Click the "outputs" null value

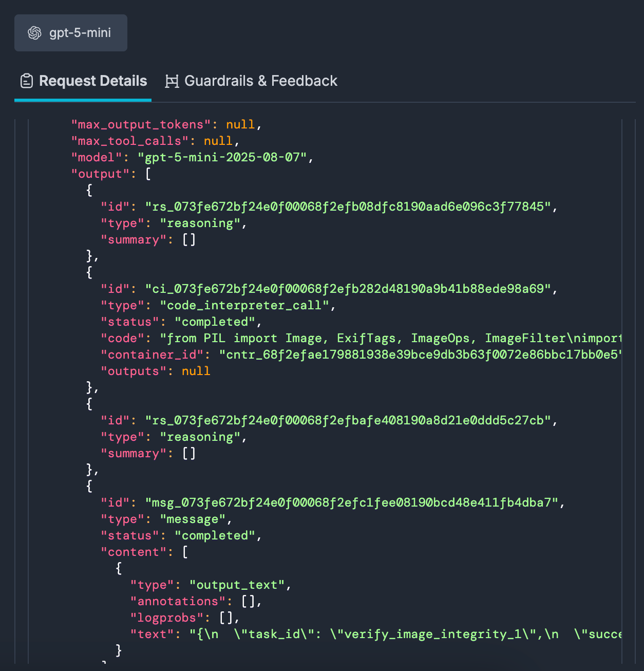[x=196, y=371]
